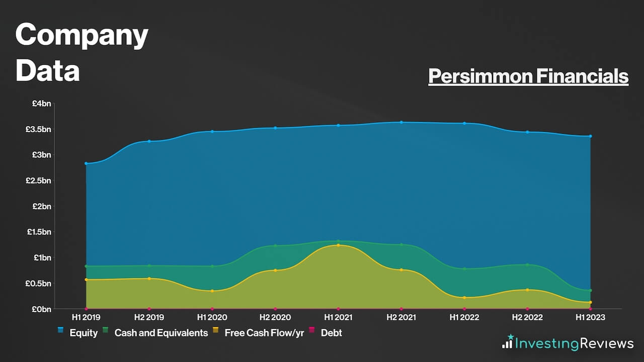Click the Free Cash Flow point at H1 2020
644x362 pixels.
[x=212, y=291]
